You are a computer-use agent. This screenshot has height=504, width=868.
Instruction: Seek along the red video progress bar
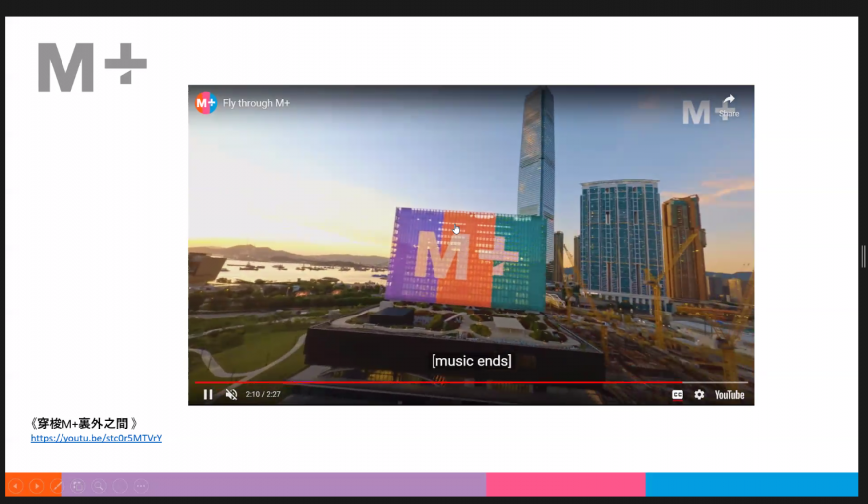click(x=471, y=382)
